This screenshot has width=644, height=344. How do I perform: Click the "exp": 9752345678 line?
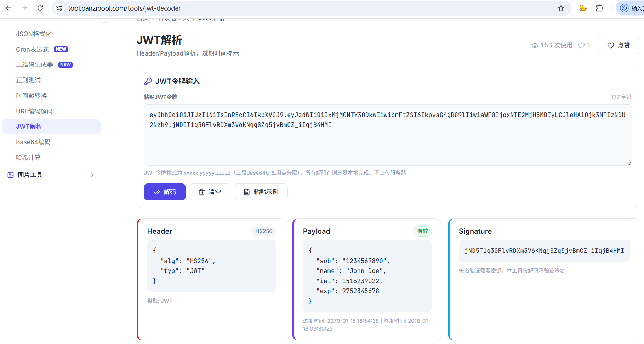(x=348, y=291)
